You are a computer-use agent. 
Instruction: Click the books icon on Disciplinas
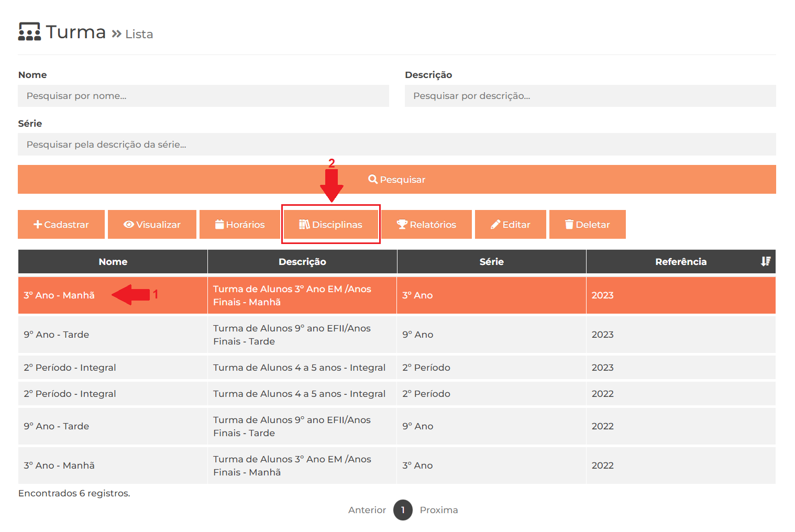click(x=304, y=224)
